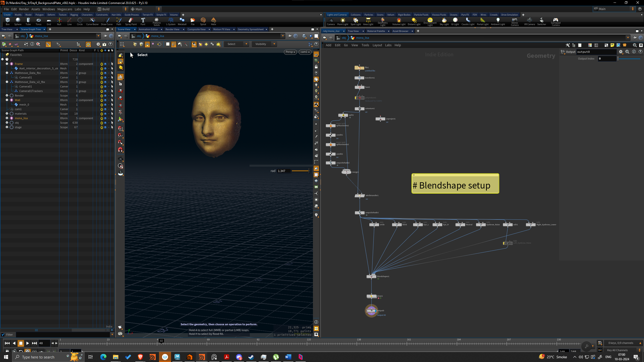Select the Sphere shelf tool

tap(18, 21)
